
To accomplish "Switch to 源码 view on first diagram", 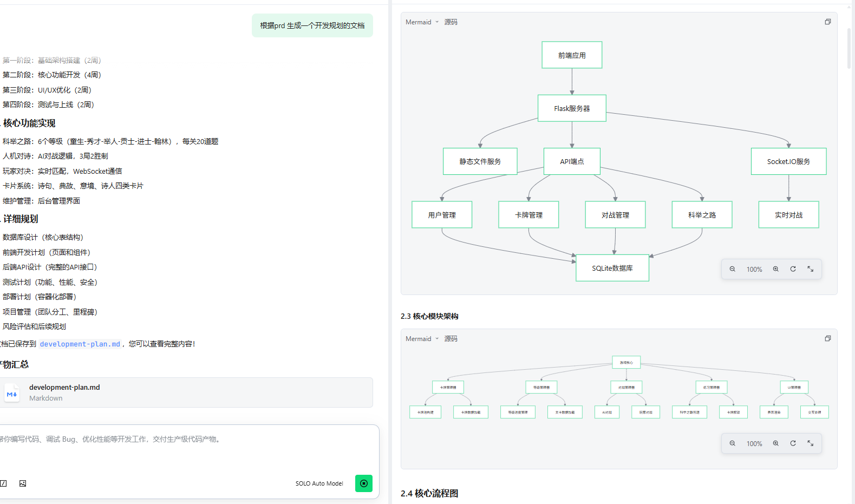I will click(x=451, y=22).
